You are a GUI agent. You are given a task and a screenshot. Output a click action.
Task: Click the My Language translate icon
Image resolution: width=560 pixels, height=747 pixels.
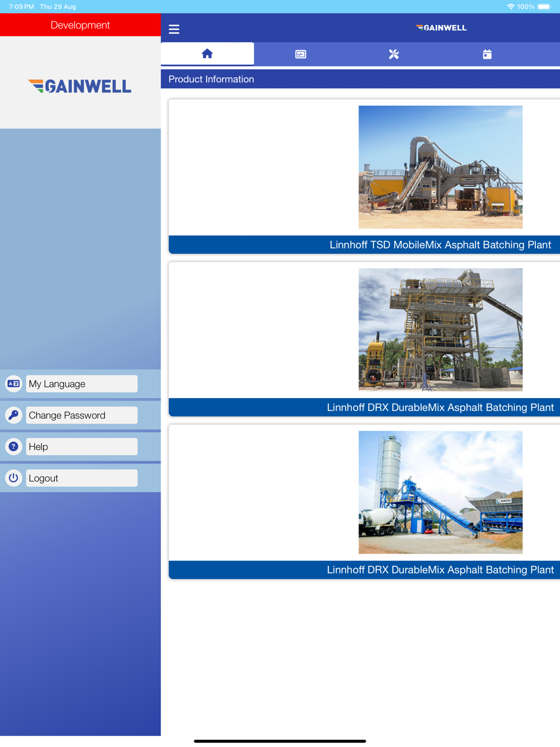(x=13, y=384)
